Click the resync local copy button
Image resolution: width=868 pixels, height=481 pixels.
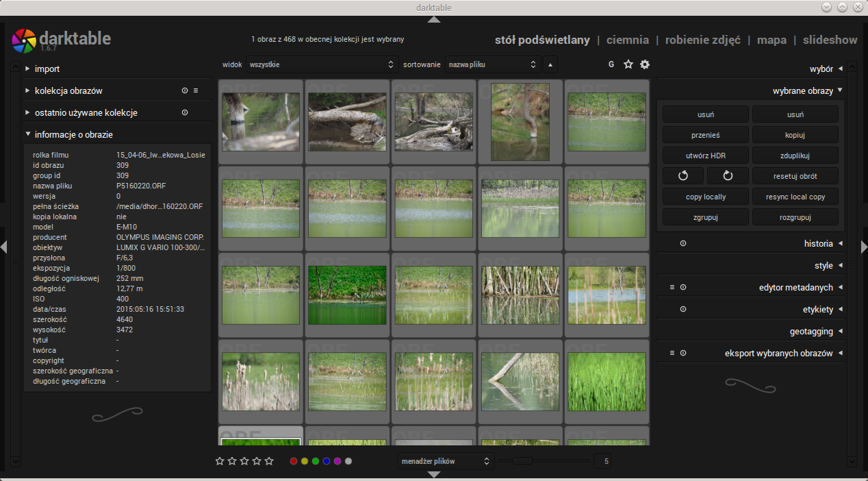pos(795,197)
